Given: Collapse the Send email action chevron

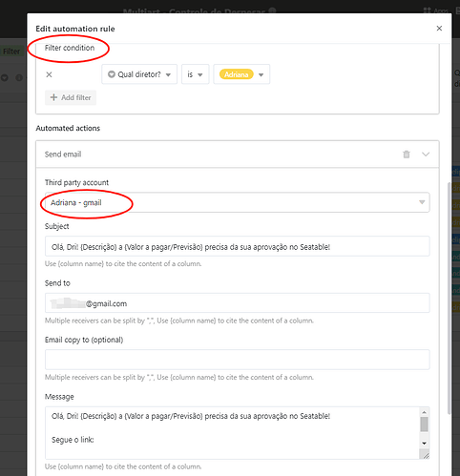Looking at the screenshot, I should 426,155.
